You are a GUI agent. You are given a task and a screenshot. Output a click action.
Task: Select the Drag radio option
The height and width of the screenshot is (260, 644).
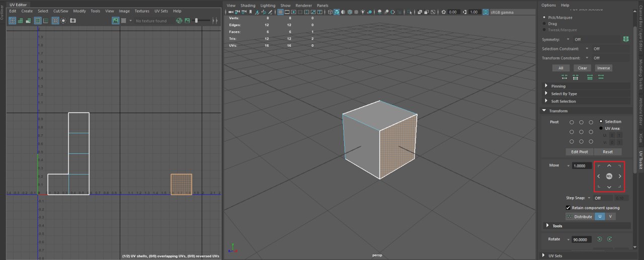click(544, 24)
